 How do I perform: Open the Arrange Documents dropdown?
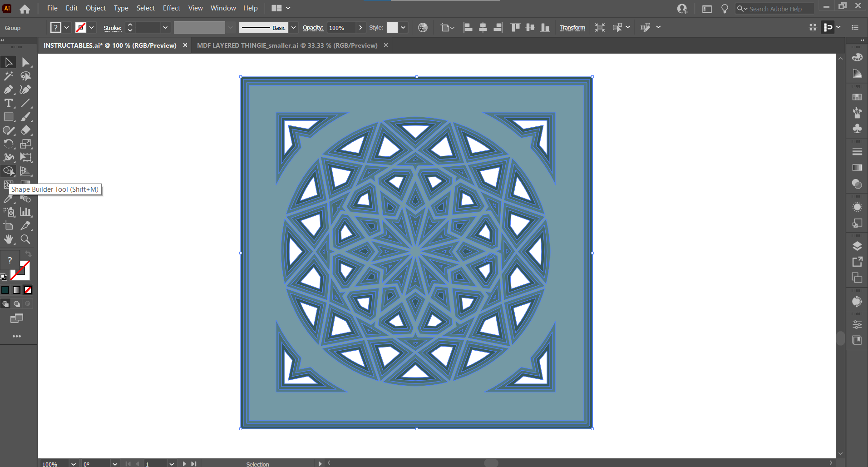[281, 8]
